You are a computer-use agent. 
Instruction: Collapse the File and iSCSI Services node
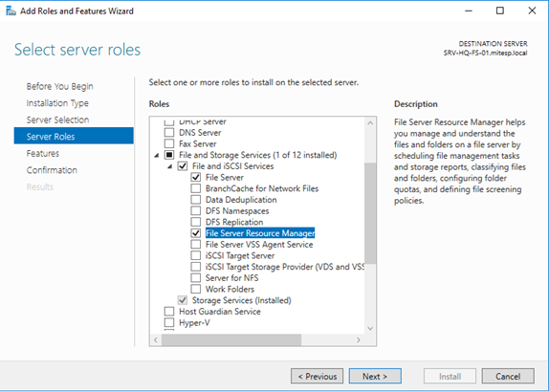click(170, 166)
